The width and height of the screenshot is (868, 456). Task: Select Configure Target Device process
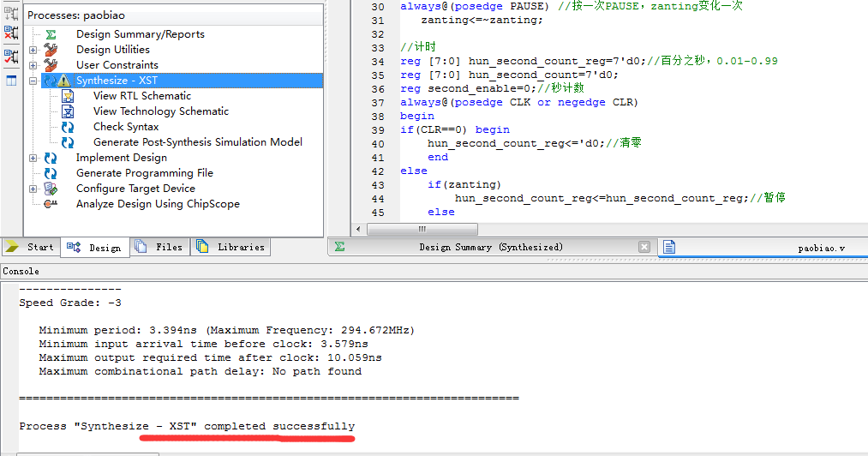tap(135, 189)
